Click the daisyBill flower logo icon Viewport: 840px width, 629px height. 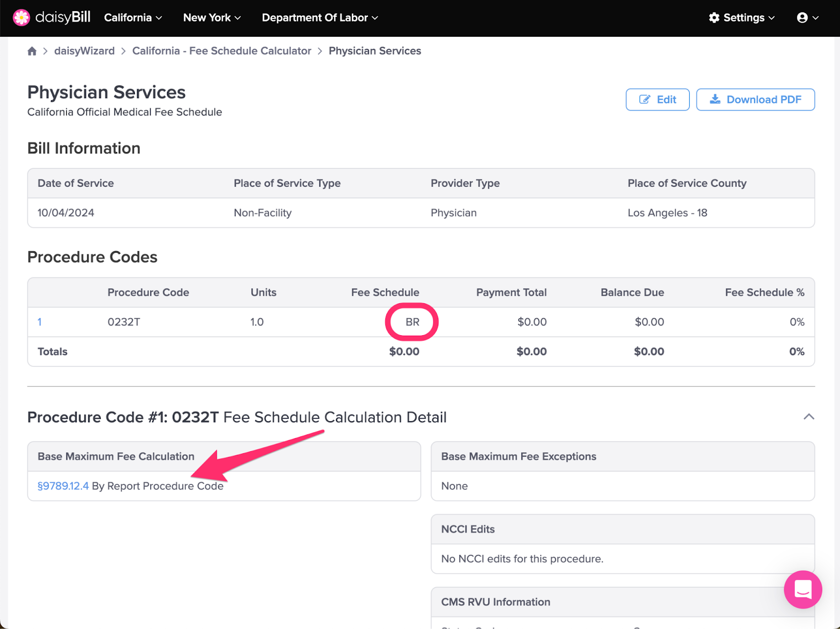tap(21, 17)
